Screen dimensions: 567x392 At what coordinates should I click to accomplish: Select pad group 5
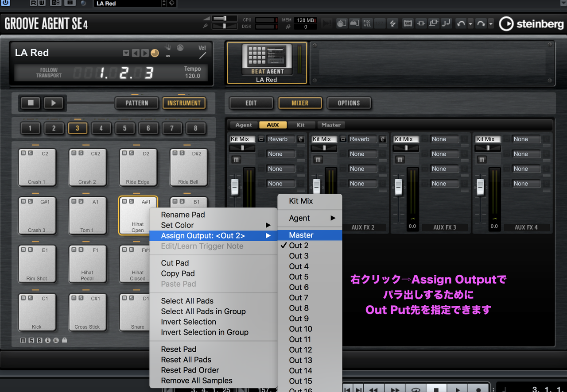click(x=124, y=128)
